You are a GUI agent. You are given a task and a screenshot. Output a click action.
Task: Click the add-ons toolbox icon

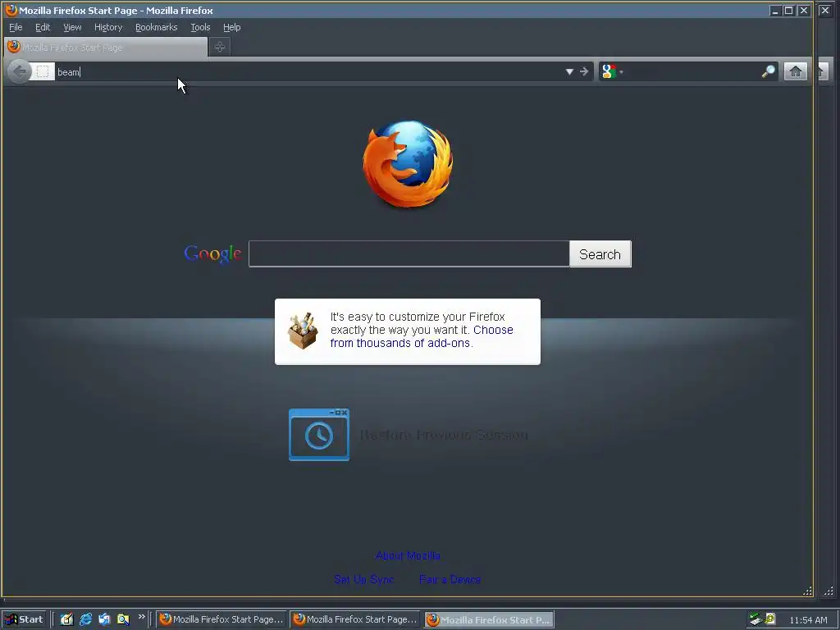(303, 331)
